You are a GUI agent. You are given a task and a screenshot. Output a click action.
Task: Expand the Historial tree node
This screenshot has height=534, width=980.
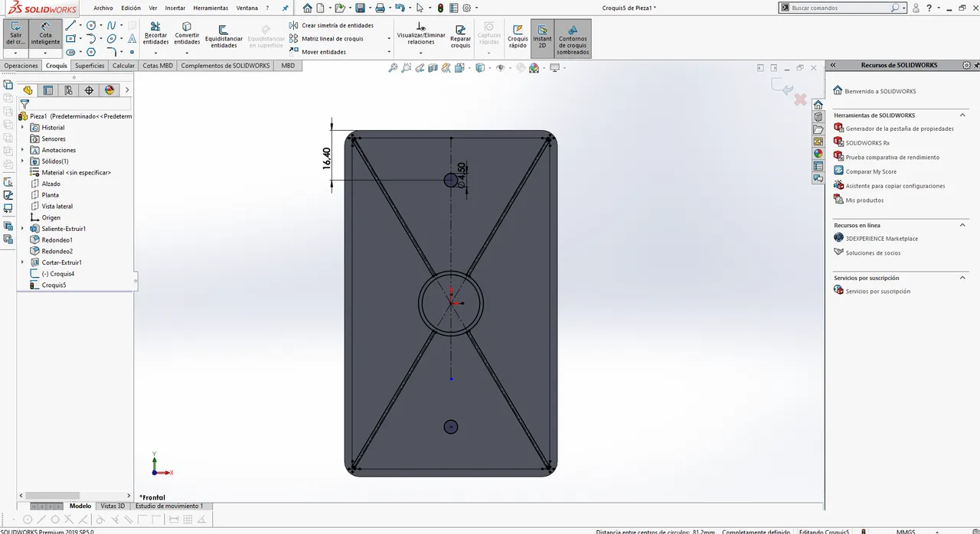pos(22,128)
